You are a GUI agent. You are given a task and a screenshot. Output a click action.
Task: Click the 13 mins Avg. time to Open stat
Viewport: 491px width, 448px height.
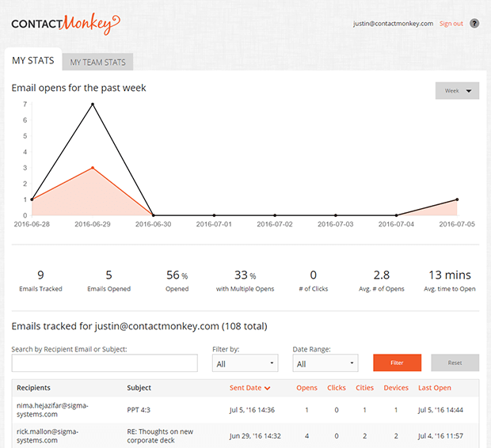[450, 281]
